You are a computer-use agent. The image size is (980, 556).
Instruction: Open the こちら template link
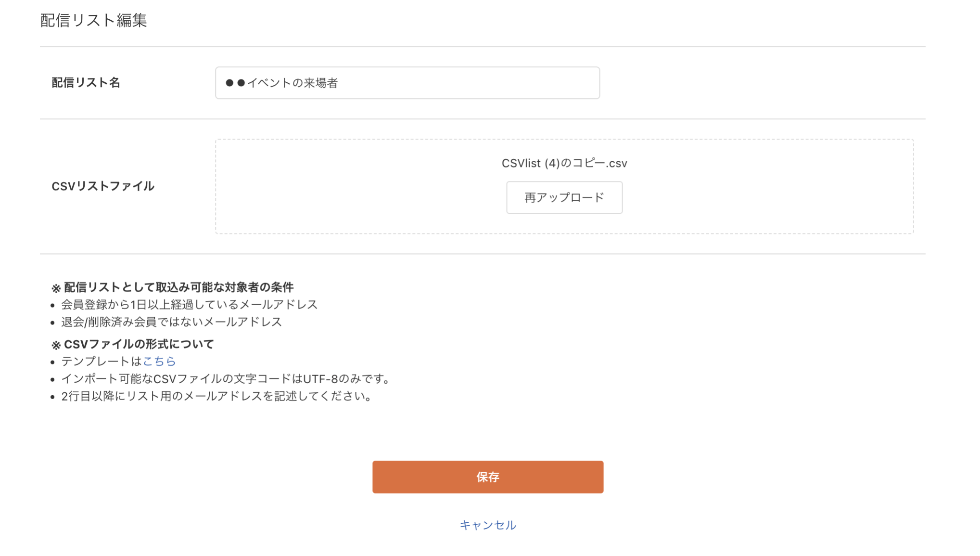pos(160,361)
